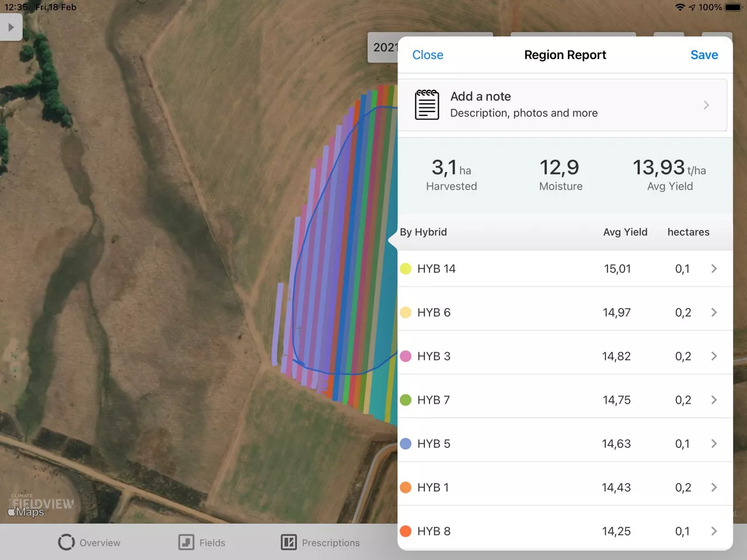Sort by the Avg Yield column header
The width and height of the screenshot is (747, 560).
click(x=625, y=232)
